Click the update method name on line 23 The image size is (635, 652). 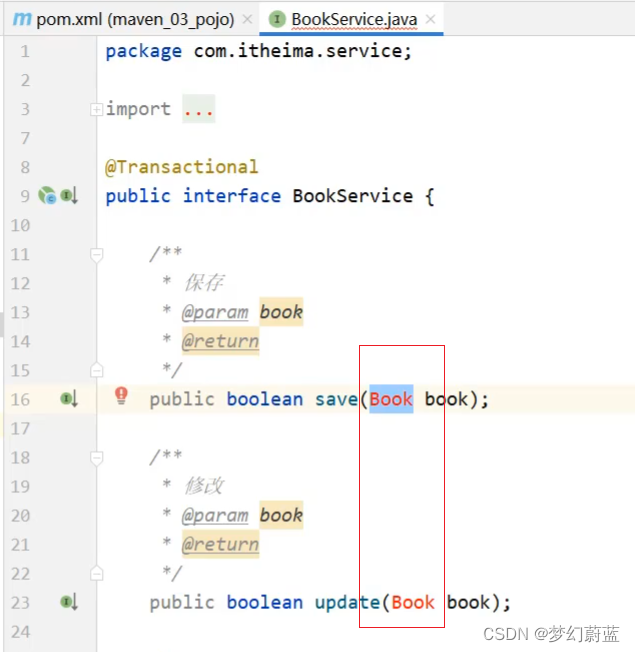click(x=347, y=602)
